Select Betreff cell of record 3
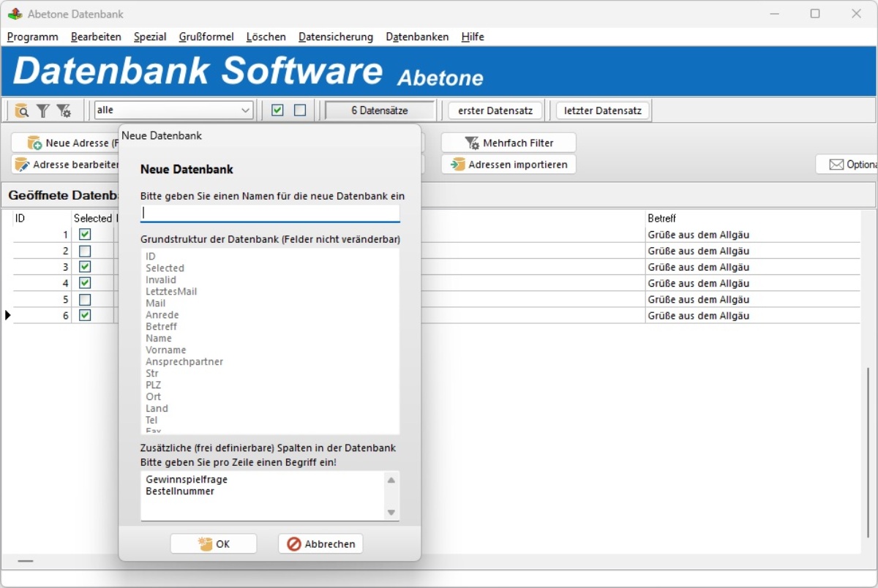 (753, 267)
